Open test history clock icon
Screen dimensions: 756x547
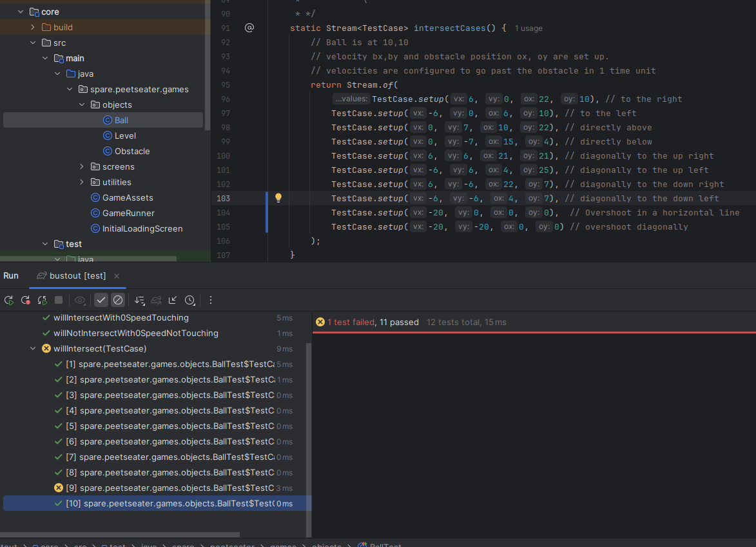point(189,300)
